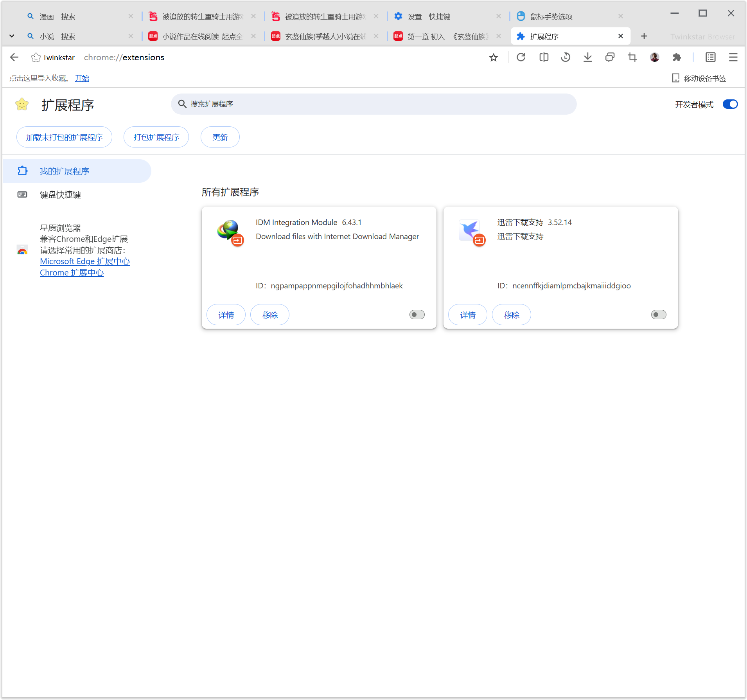Open the hamburger main menu
Screen dimensions: 747x700
tap(733, 58)
